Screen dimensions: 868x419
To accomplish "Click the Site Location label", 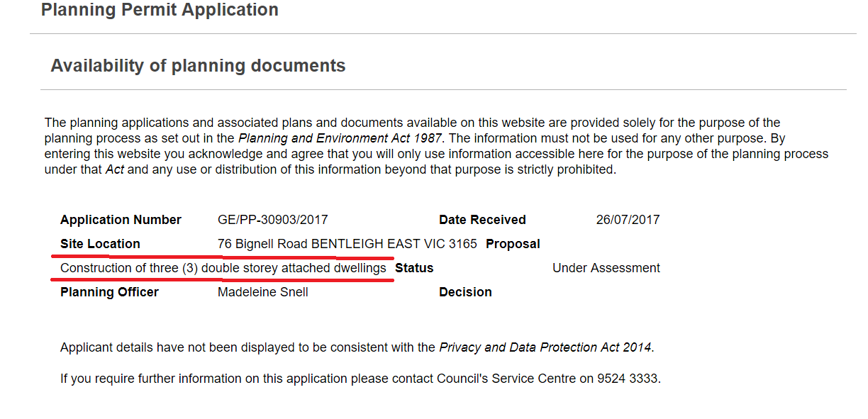I will coord(100,244).
